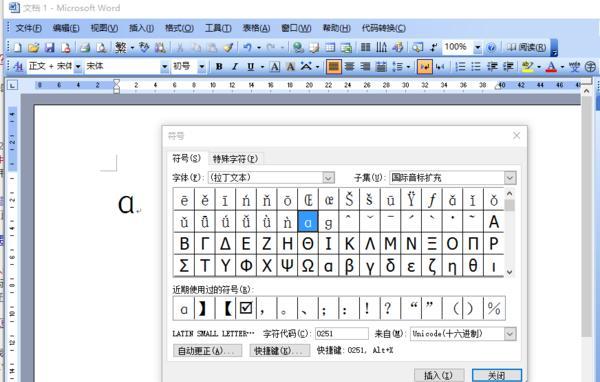
Task: Click the 快捷键(K)... button
Action: pos(280,350)
